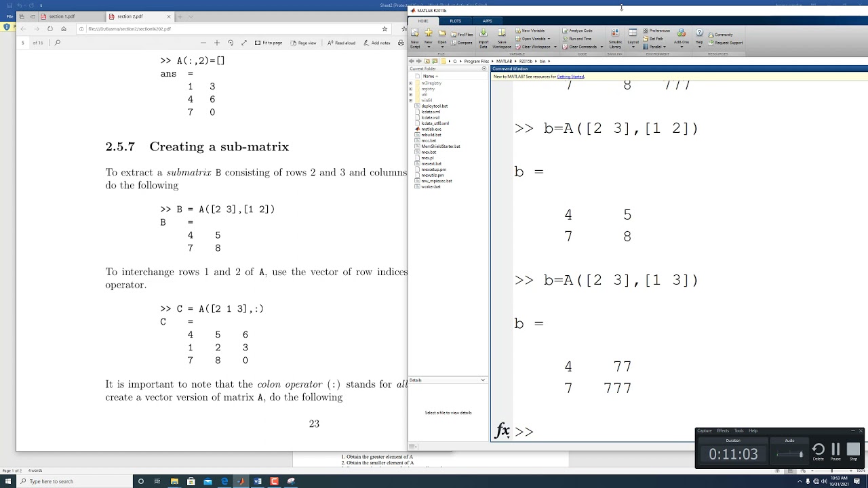Zoom in the PDF
This screenshot has height=488, width=868.
[216, 43]
